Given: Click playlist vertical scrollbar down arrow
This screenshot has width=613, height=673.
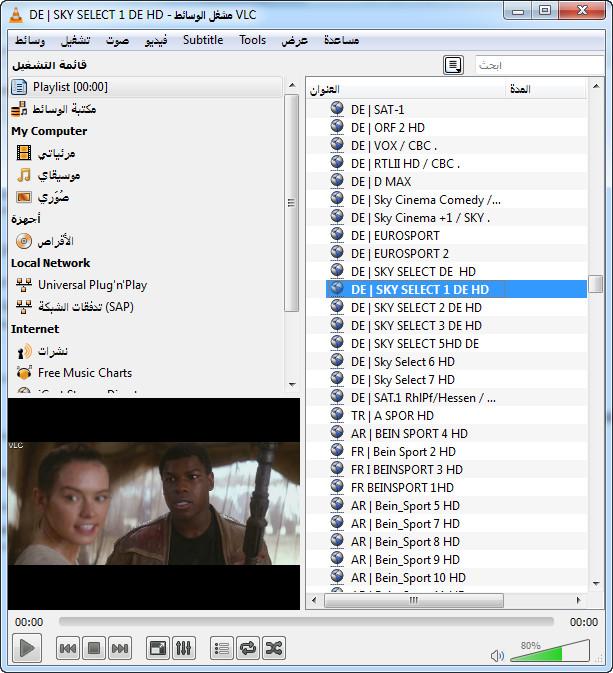Looking at the screenshot, I should pyautogui.click(x=596, y=583).
